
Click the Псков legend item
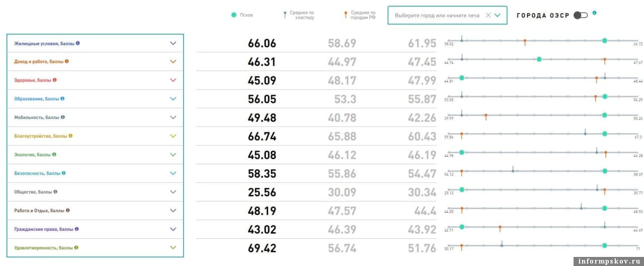click(x=242, y=15)
